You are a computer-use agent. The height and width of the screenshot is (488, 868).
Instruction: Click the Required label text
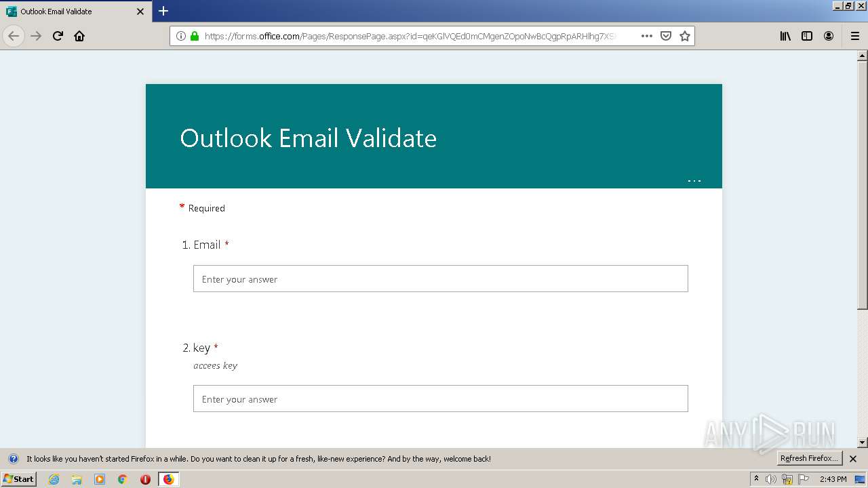pos(207,208)
